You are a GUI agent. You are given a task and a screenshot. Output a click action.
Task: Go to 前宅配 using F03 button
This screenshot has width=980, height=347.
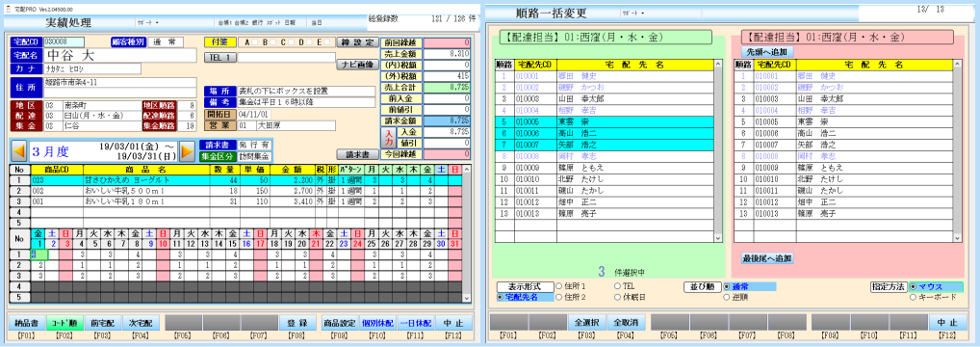pos(103,323)
